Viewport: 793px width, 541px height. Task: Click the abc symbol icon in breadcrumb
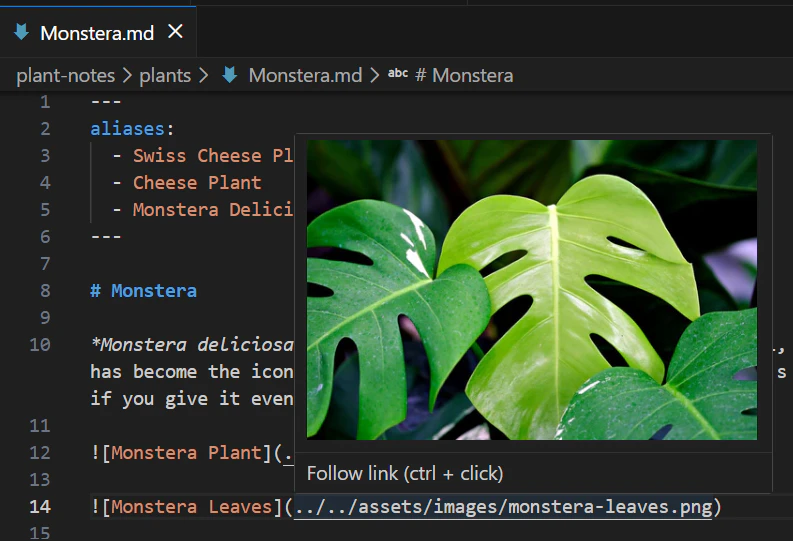(x=398, y=73)
